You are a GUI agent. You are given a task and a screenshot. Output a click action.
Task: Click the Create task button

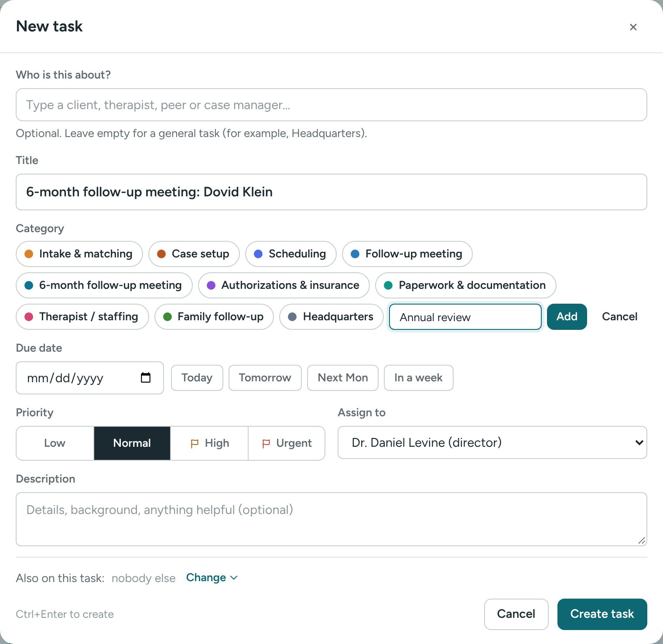click(602, 614)
